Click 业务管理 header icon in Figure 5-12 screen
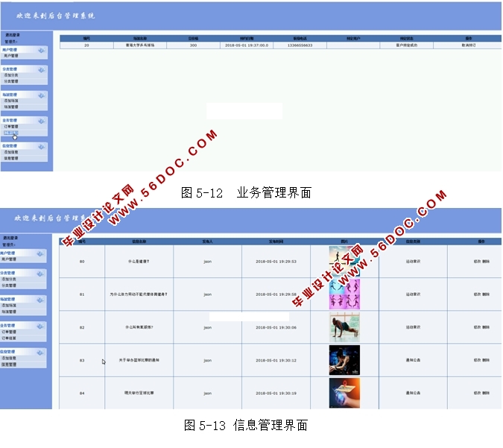 pos(42,121)
